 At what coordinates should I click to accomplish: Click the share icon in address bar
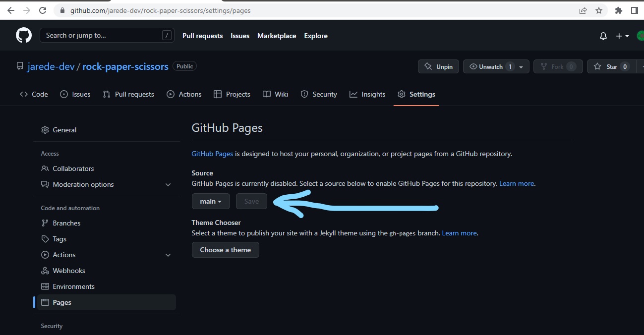click(x=583, y=10)
